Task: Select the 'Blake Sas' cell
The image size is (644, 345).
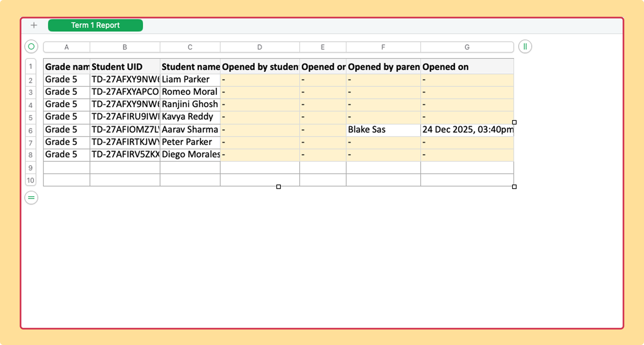Action: [383, 130]
